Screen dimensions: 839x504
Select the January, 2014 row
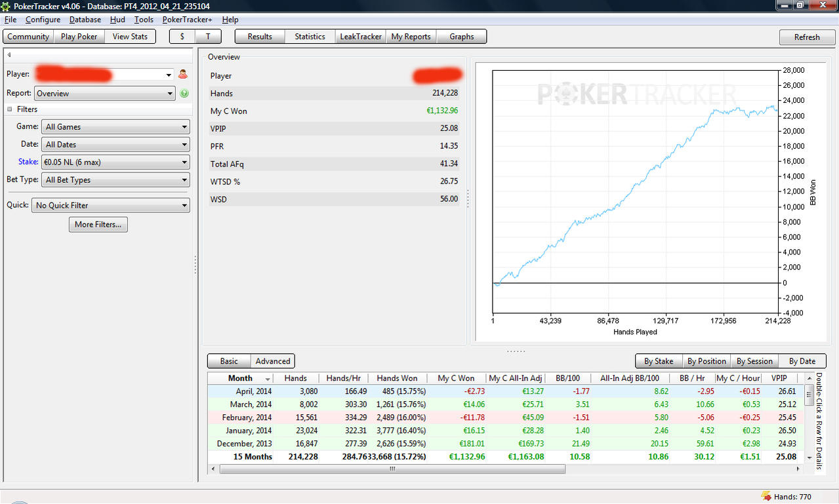506,431
